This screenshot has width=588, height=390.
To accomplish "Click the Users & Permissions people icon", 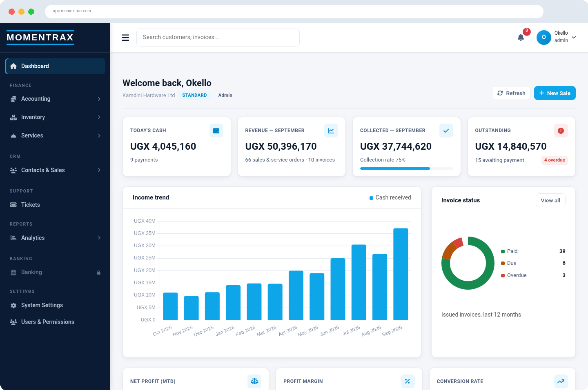I will pyautogui.click(x=13, y=322).
